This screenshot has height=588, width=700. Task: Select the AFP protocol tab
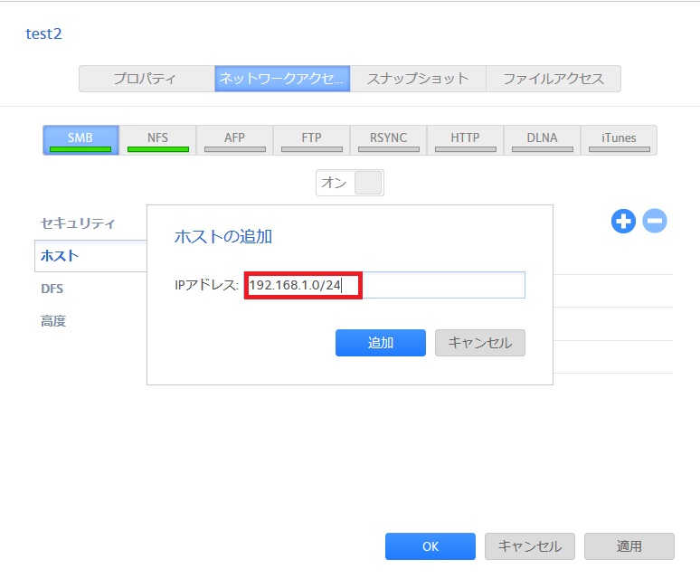(235, 140)
